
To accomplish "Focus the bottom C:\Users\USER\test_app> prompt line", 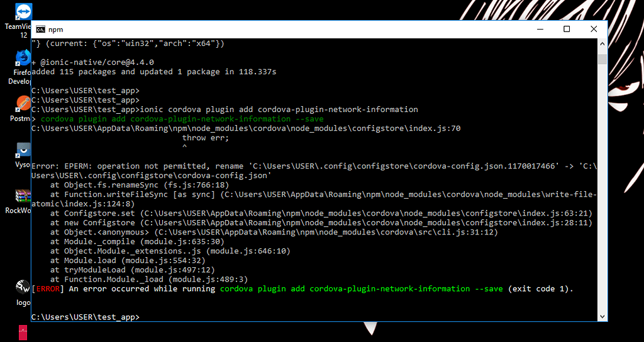I will point(86,317).
